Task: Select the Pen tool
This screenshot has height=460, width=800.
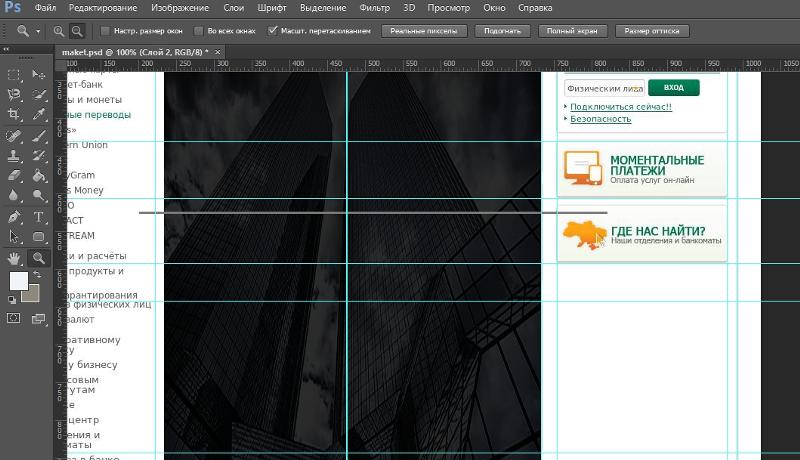Action: 14,217
